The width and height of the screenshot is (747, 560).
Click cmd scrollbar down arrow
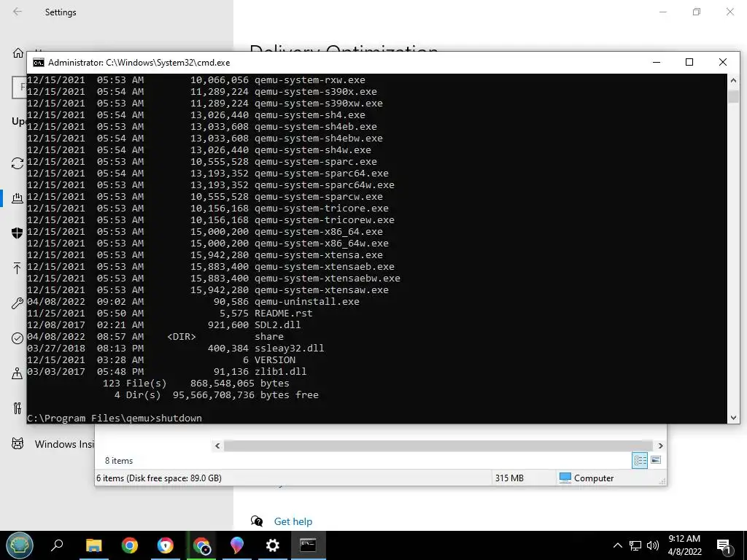coord(733,418)
